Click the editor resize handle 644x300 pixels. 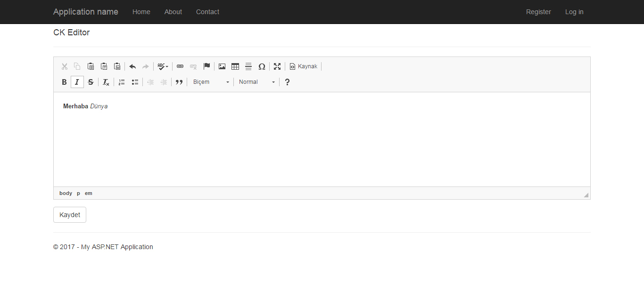click(586, 195)
